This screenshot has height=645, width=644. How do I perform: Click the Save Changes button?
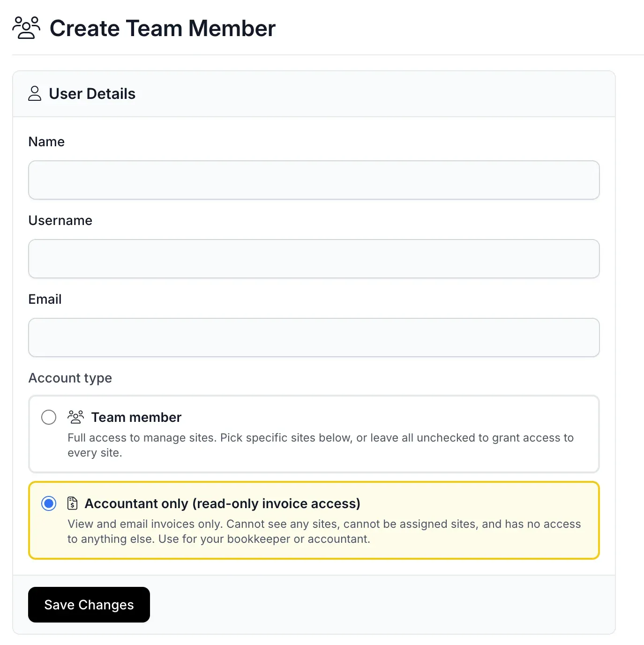(x=89, y=605)
